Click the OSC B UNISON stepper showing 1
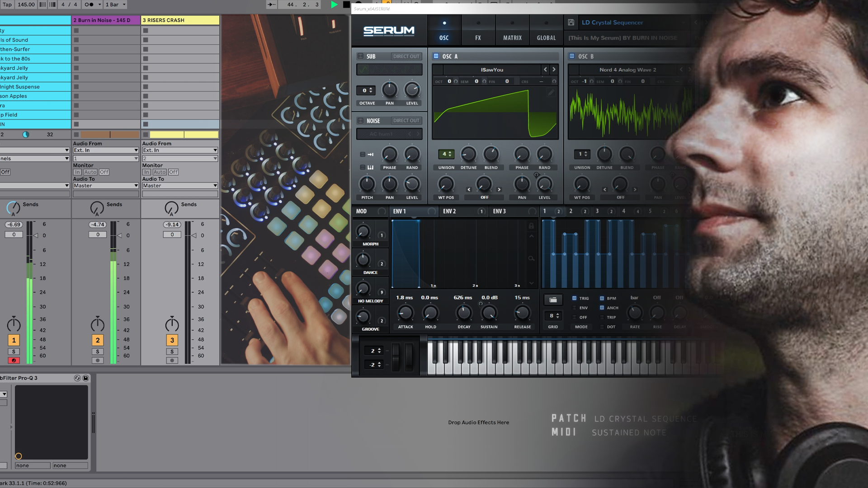 click(x=582, y=154)
